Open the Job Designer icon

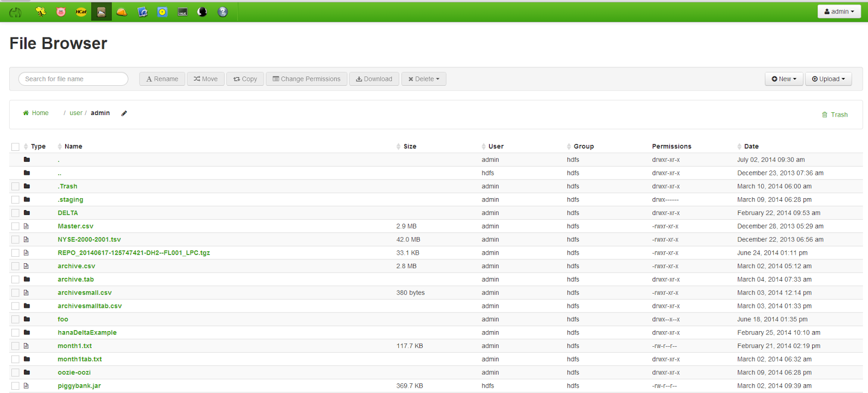pos(142,11)
